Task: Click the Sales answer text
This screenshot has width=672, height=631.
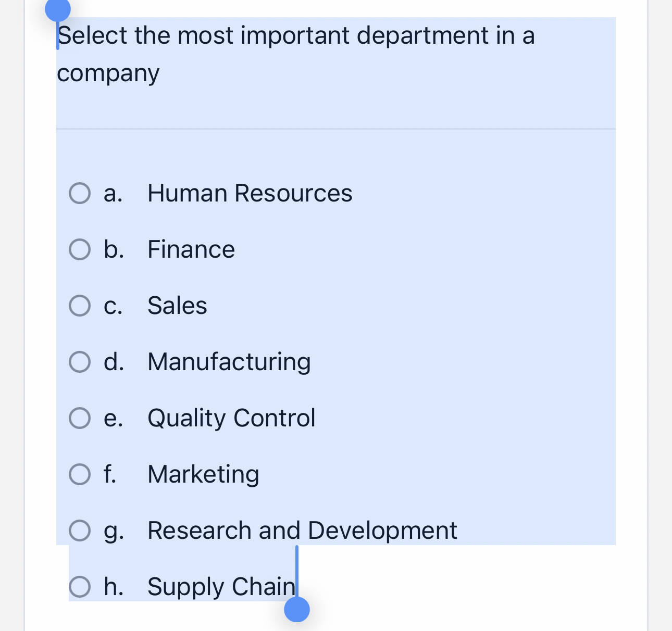Action: pyautogui.click(x=177, y=306)
